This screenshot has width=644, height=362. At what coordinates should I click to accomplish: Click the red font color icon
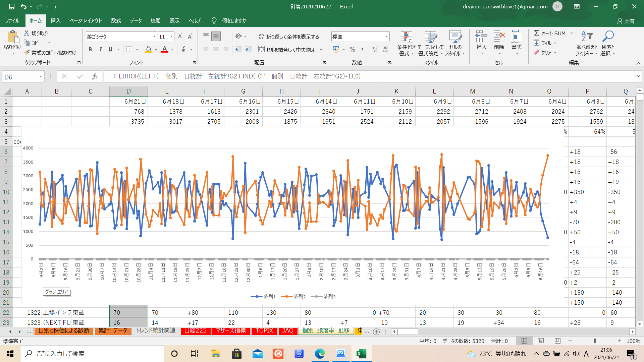pos(165,50)
